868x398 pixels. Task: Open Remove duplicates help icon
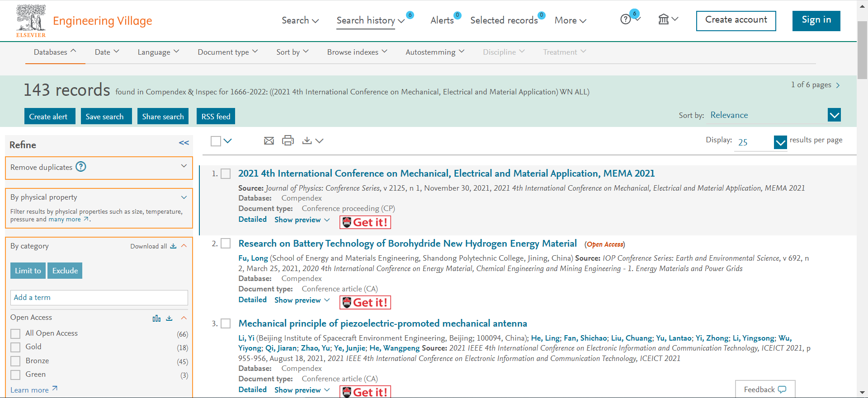point(81,167)
